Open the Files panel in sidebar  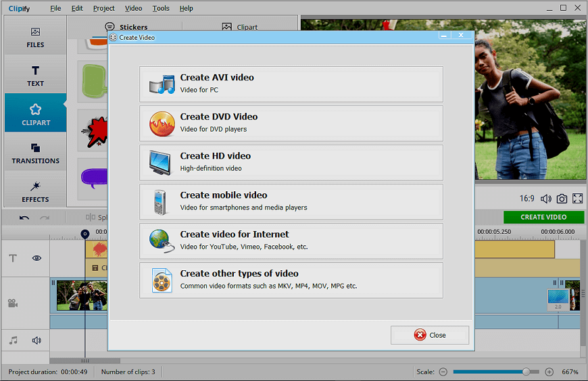pos(35,37)
